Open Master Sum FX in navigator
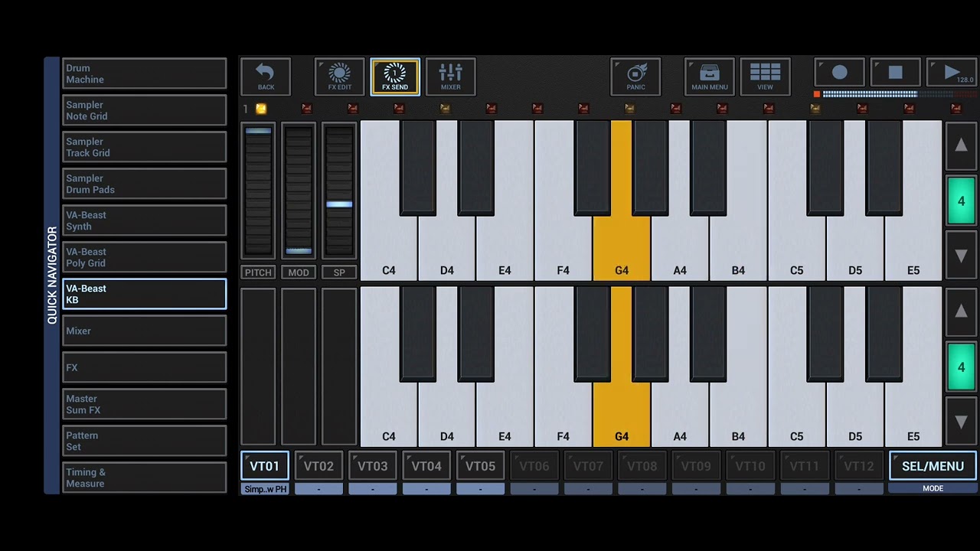980x551 pixels. [x=145, y=404]
